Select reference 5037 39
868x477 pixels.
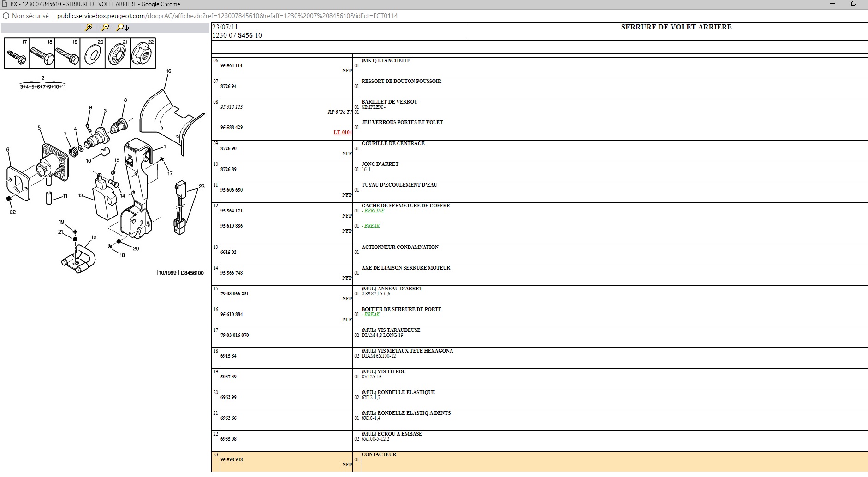pyautogui.click(x=228, y=377)
